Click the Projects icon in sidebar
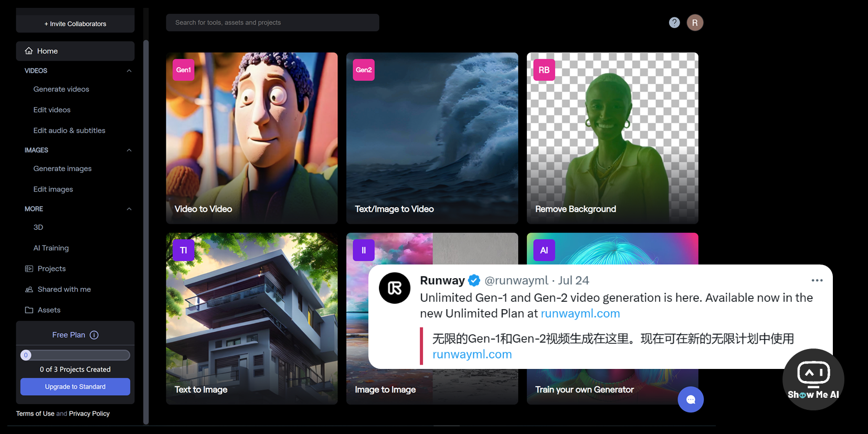The height and width of the screenshot is (434, 868). (x=29, y=269)
